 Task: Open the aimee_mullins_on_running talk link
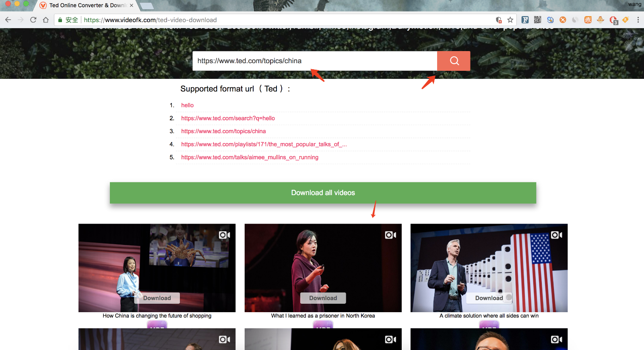[250, 157]
